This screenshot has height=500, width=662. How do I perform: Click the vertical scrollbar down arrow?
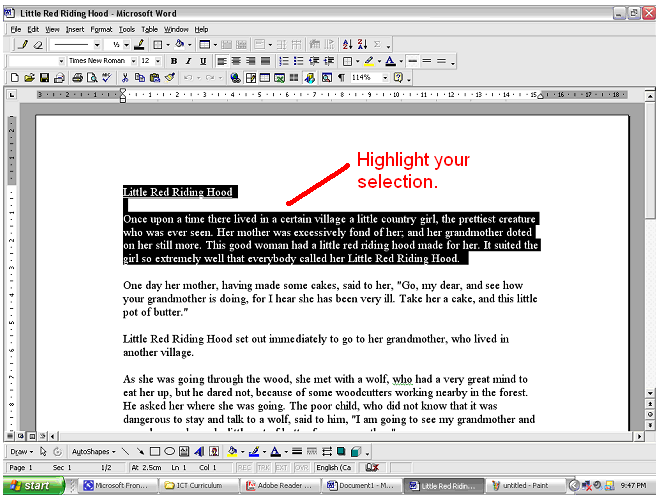tap(650, 393)
